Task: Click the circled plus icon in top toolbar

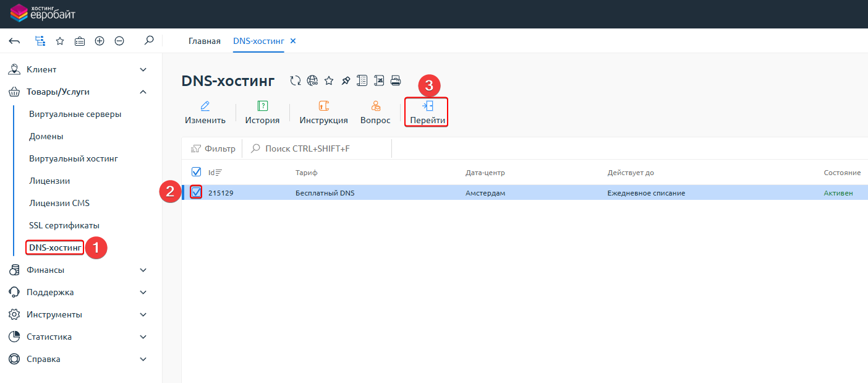Action: tap(100, 41)
